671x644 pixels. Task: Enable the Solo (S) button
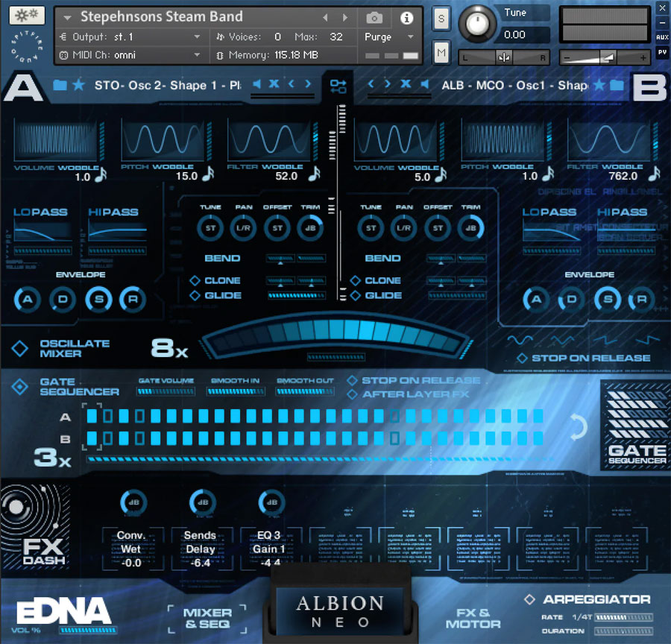tap(441, 19)
